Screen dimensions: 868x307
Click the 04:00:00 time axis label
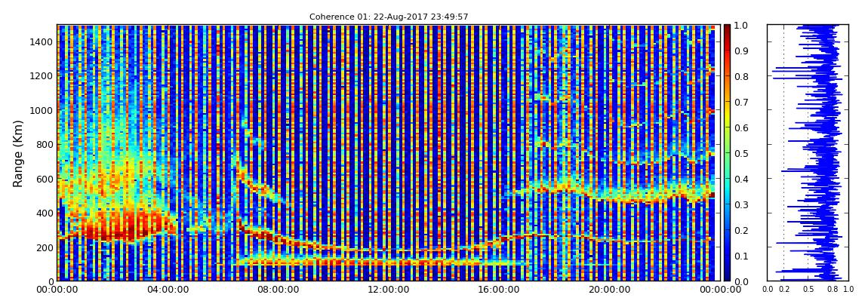[166, 290]
